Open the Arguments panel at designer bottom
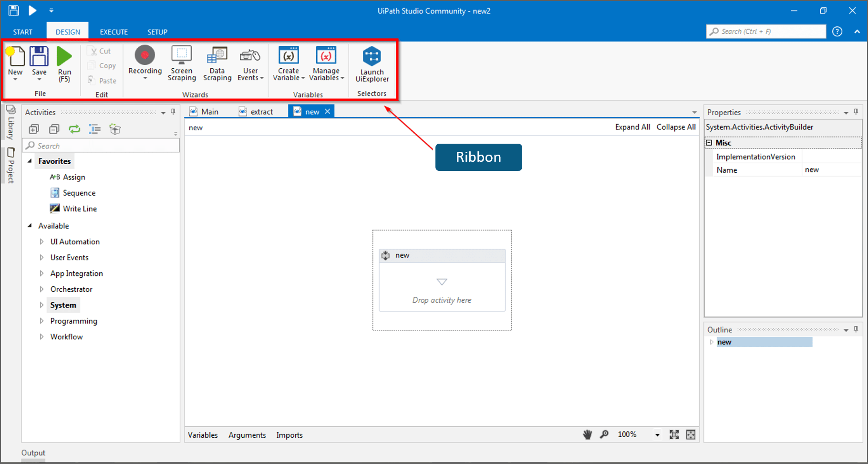Screen dimensions: 868x464 (247, 435)
